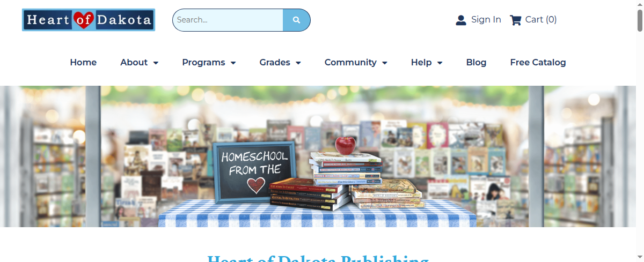This screenshot has height=262, width=644.
Task: Click the heart on the chalkboard sign
Action: 256,185
